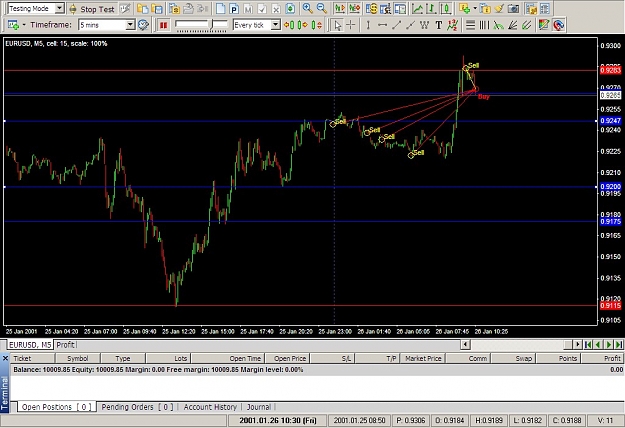Select the ray line drawing tool

click(410, 25)
